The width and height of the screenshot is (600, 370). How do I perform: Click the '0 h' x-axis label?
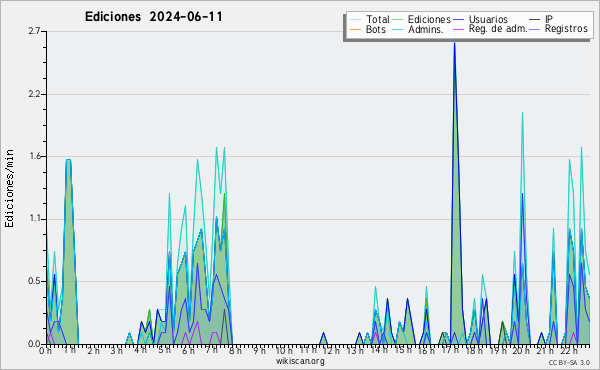45,351
